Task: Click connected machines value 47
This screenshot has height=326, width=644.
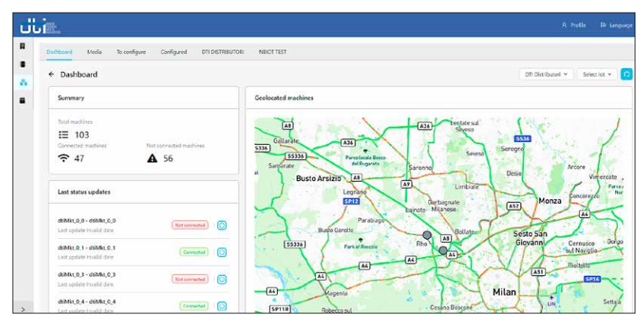Action: (79, 158)
